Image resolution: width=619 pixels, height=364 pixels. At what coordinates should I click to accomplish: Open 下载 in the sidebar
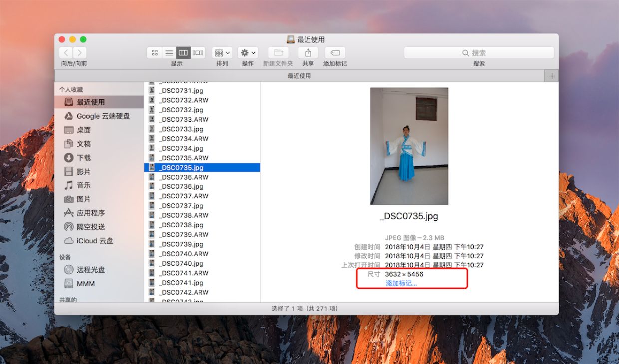pos(99,158)
